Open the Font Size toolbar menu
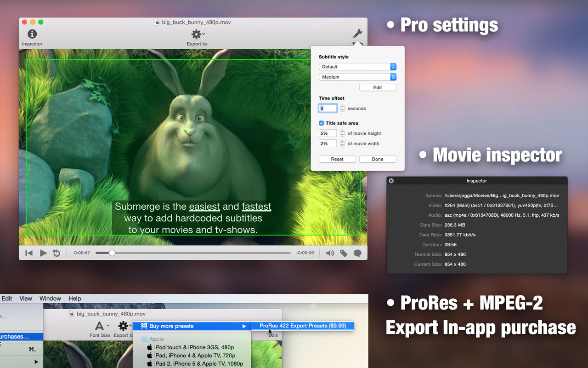 (100, 329)
